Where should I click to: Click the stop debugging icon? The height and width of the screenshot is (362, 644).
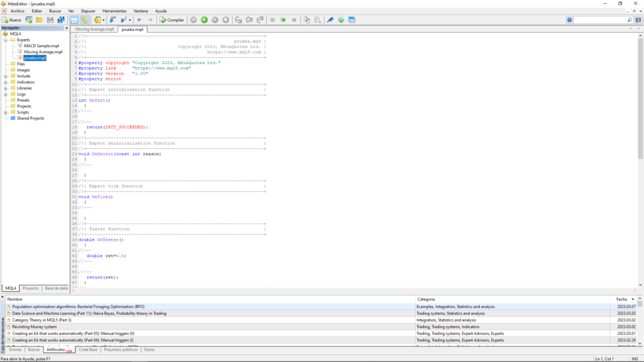(x=226, y=19)
